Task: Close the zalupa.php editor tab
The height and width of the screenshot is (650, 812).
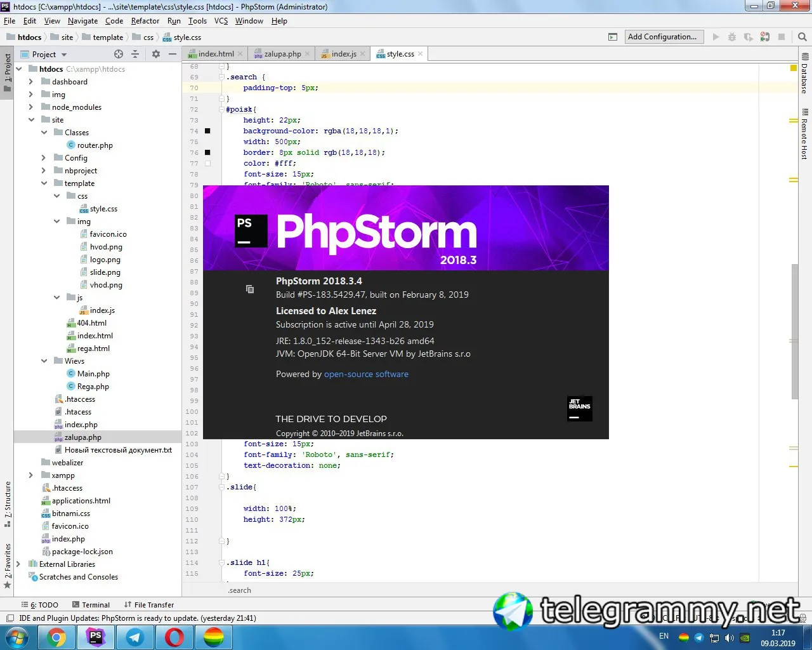Action: [308, 54]
